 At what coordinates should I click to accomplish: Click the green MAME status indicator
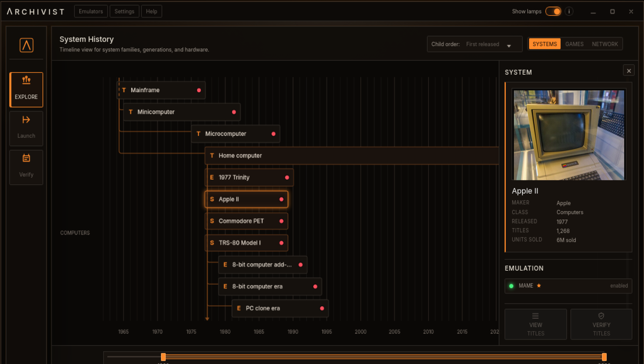512,286
